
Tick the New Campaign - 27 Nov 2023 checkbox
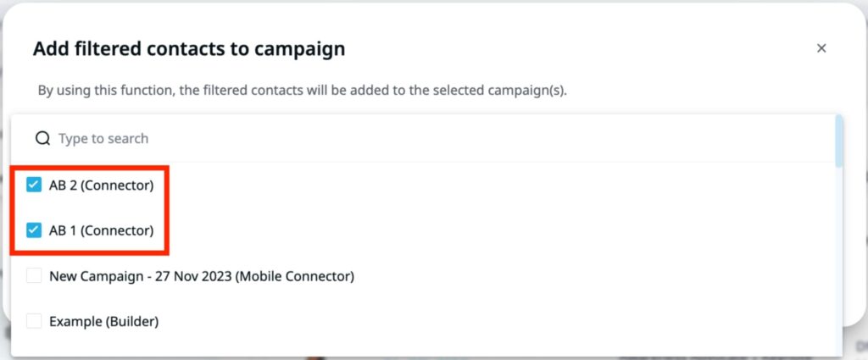pos(34,275)
